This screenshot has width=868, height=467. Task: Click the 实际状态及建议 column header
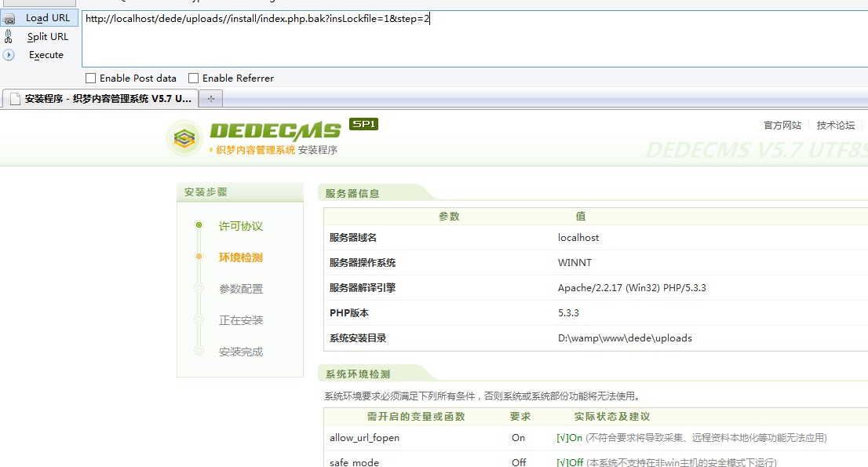pos(611,417)
